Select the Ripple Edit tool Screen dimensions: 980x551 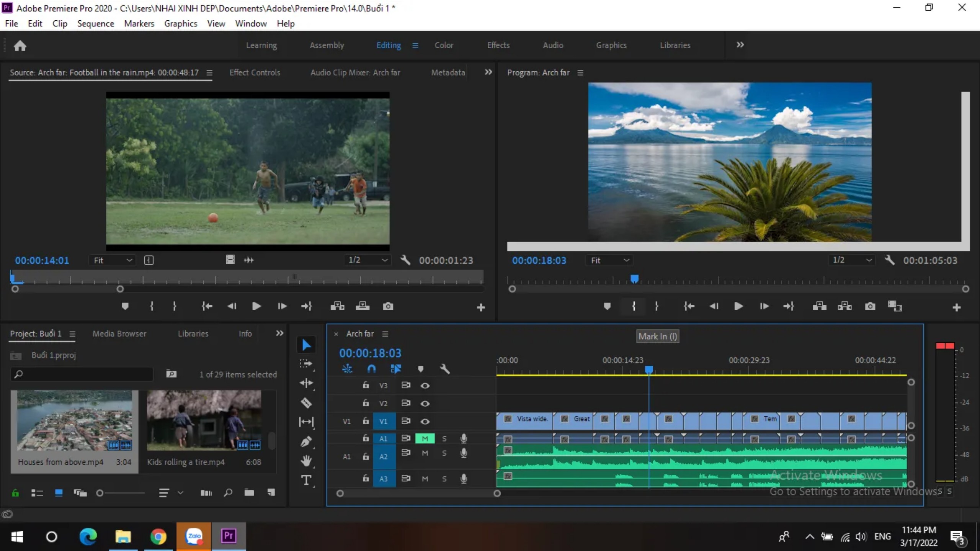[306, 383]
